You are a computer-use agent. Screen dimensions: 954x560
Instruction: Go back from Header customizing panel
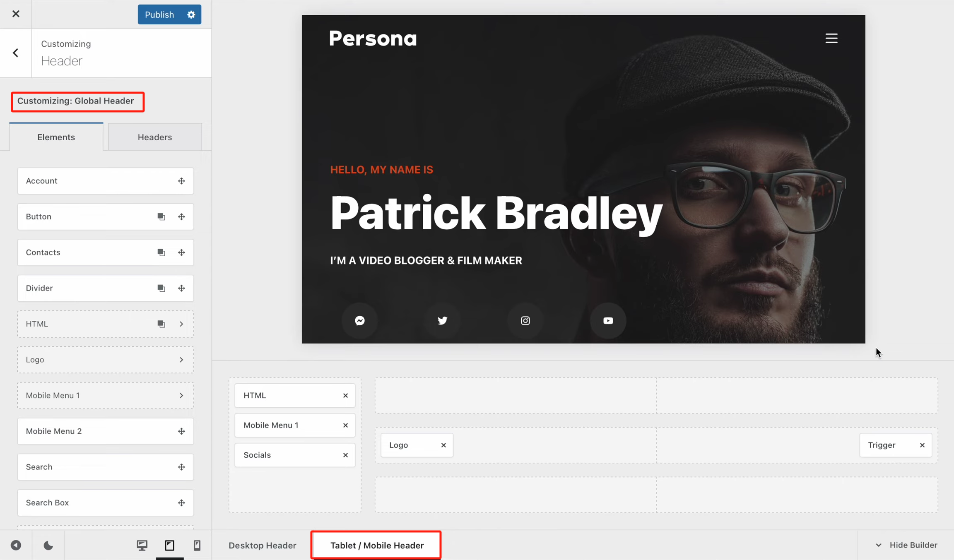pyautogui.click(x=16, y=53)
